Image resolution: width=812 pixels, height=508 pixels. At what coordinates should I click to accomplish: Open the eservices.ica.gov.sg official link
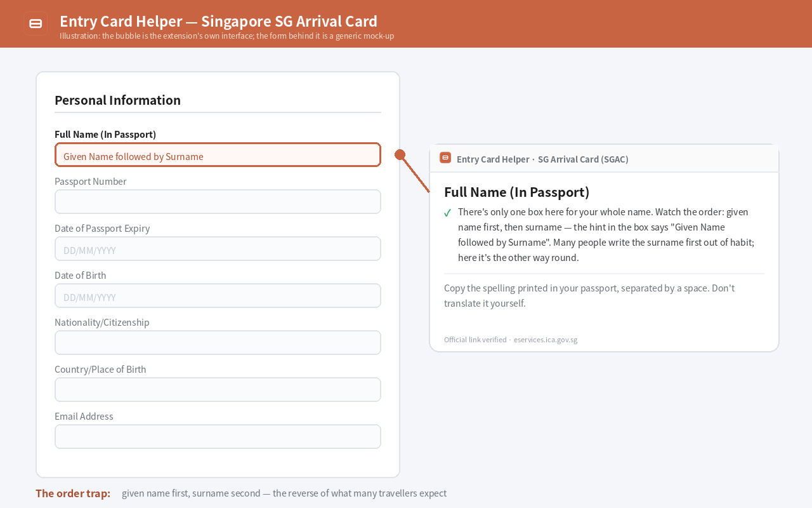tap(546, 340)
